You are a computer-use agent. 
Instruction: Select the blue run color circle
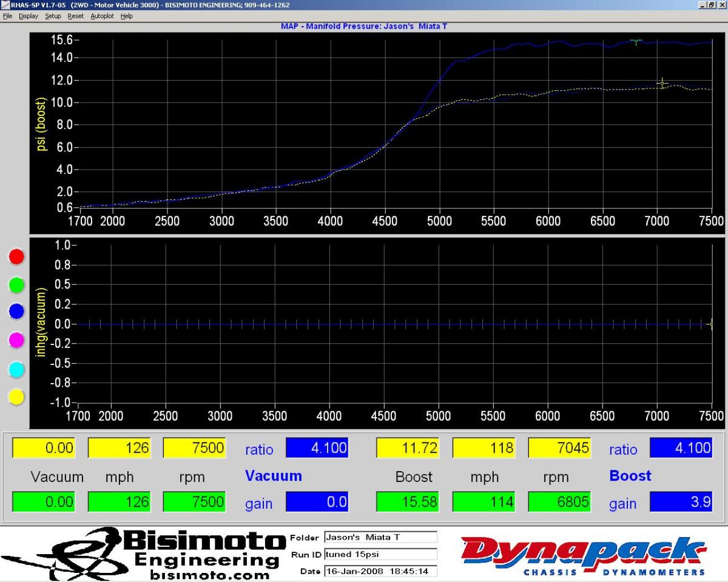(x=16, y=312)
